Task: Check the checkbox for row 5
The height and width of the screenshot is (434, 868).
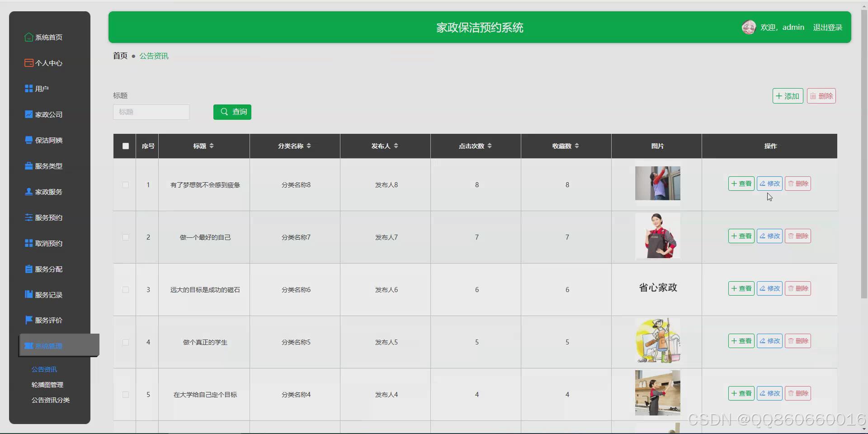Action: tap(126, 395)
